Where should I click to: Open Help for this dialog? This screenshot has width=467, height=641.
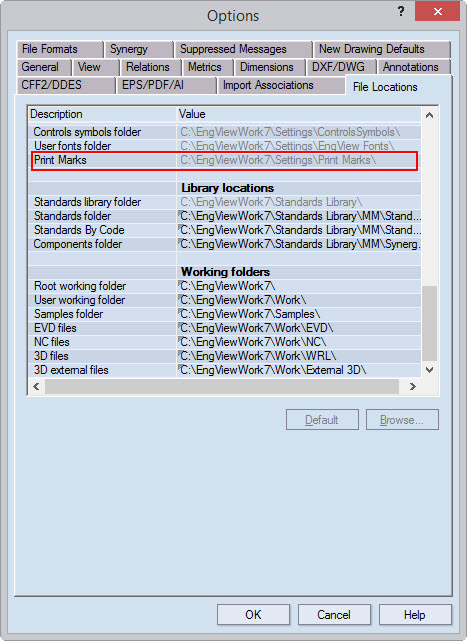[415, 615]
